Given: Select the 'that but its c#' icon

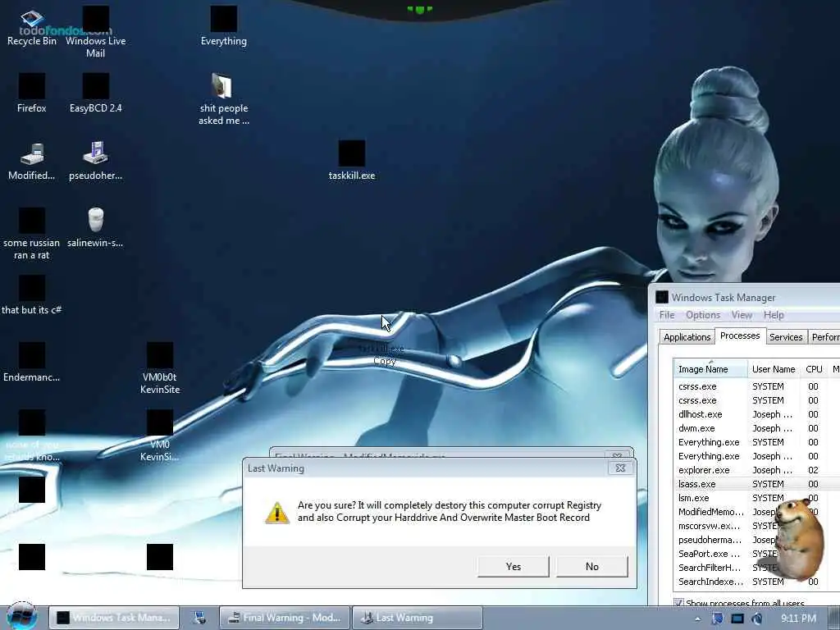Looking at the screenshot, I should [32, 295].
